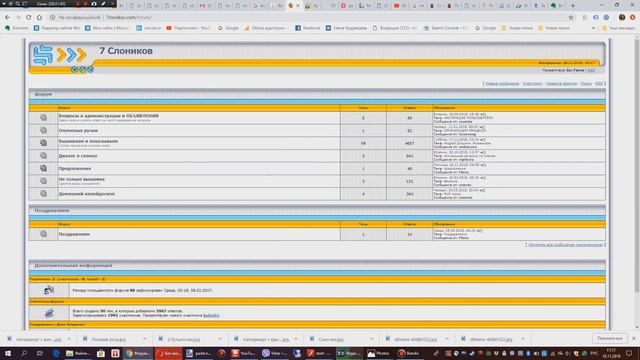This screenshot has width=640, height=360.
Task: Open the Дизайн и схемы forum
Action: point(78,156)
